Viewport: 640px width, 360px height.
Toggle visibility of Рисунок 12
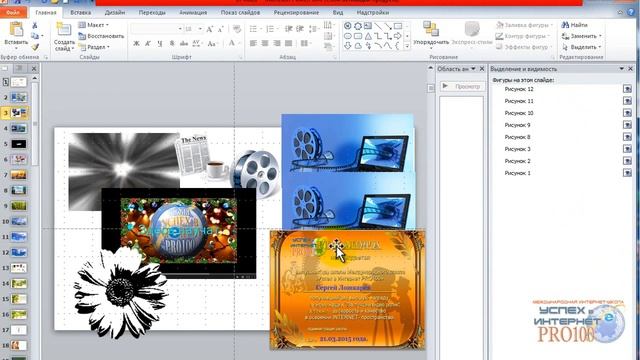tap(627, 89)
